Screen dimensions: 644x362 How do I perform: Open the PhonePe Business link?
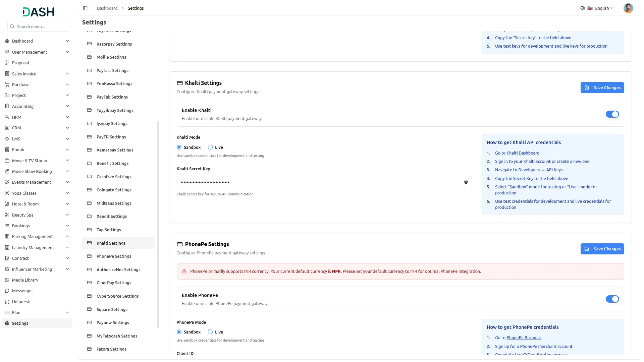(x=524, y=338)
